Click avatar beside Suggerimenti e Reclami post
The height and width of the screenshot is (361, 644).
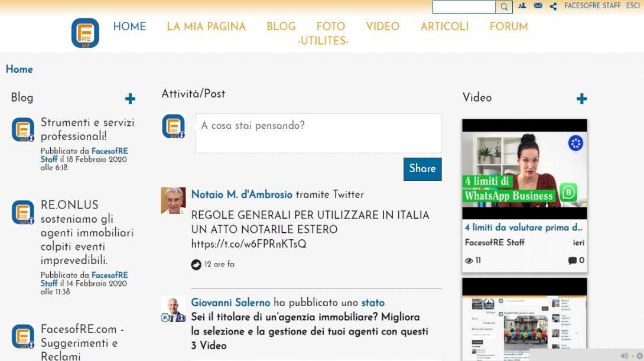click(x=23, y=336)
